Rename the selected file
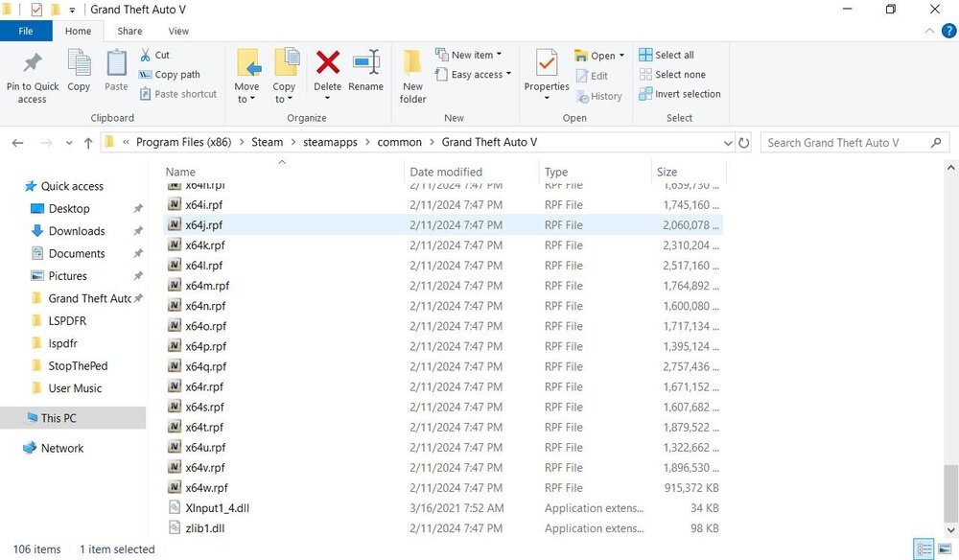 [365, 72]
